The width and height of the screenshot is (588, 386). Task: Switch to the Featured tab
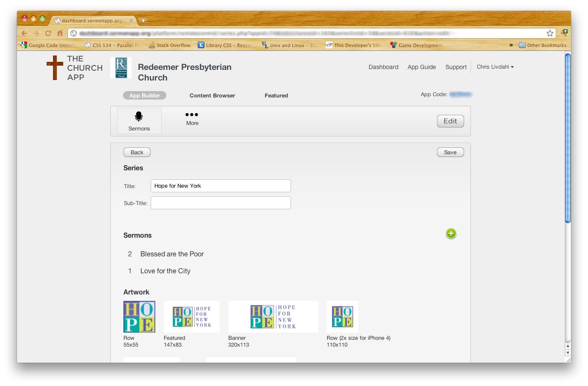coord(276,96)
